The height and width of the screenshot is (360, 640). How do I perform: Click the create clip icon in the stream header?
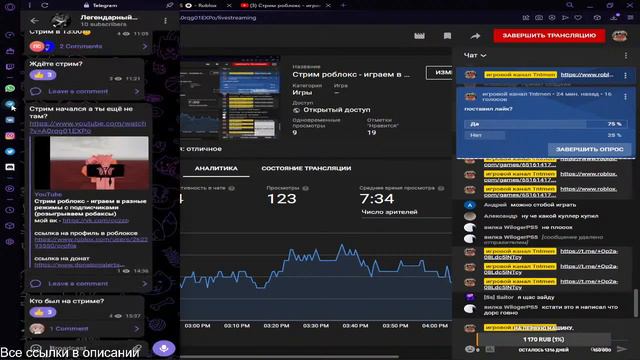click(419, 36)
